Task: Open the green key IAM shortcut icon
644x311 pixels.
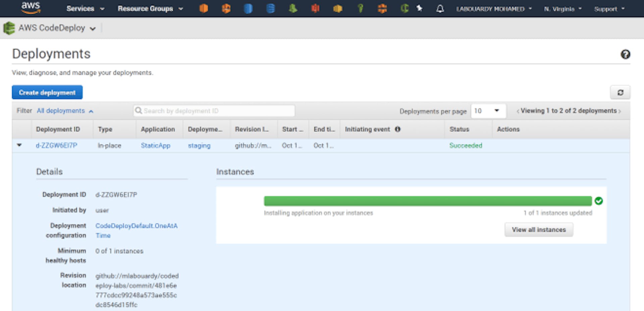Action: click(360, 8)
